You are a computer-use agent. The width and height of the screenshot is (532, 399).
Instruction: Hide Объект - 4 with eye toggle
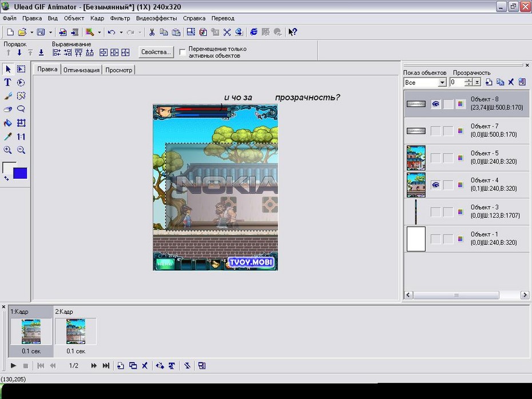tap(436, 185)
